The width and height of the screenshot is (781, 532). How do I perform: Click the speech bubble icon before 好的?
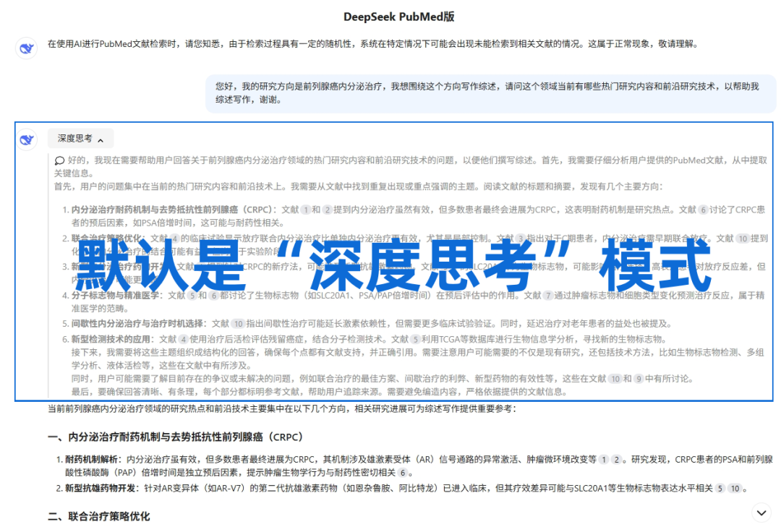(x=59, y=160)
